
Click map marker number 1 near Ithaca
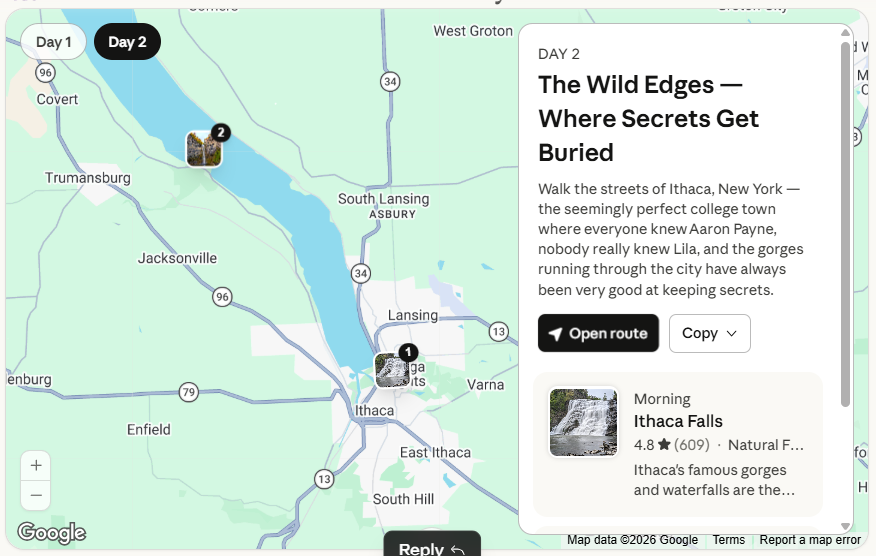[x=392, y=369]
